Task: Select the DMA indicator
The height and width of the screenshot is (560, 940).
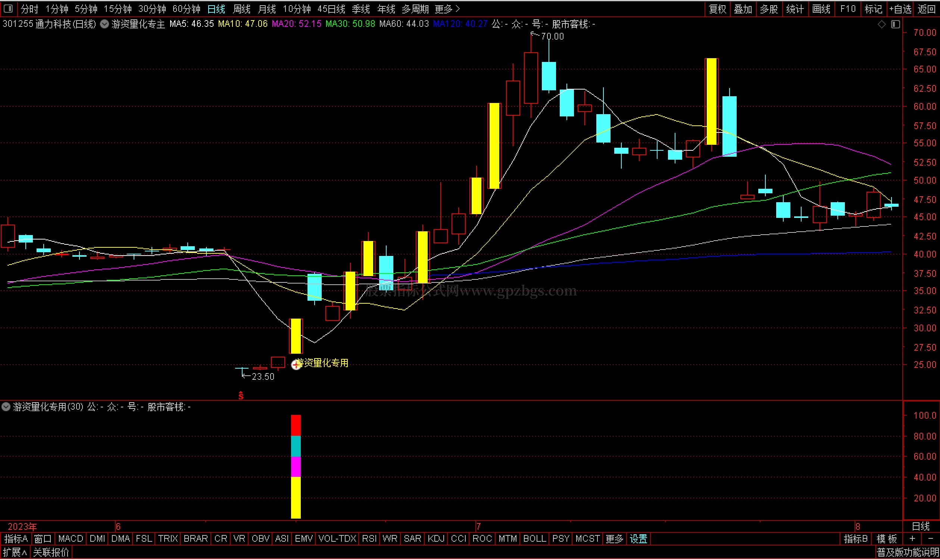Action: pos(121,539)
